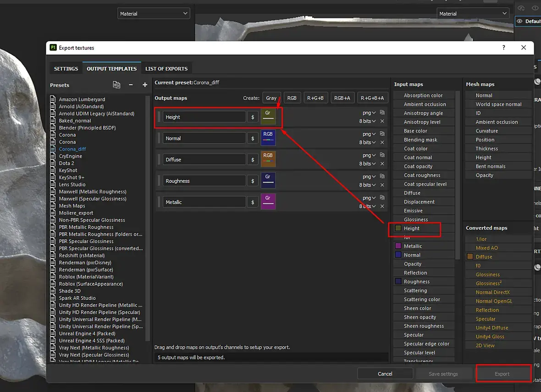
Task: Click the Substance Painter Pt logo icon
Action: [x=53, y=48]
